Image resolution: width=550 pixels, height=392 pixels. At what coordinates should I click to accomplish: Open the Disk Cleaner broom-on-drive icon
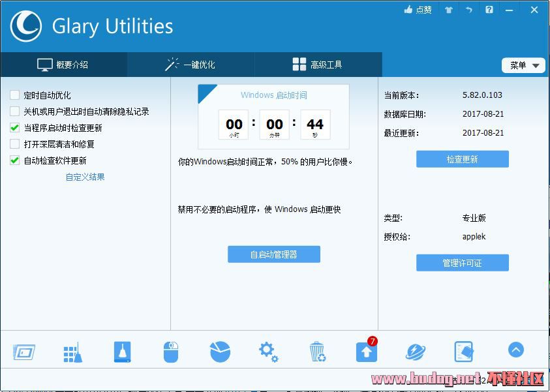pyautogui.click(x=122, y=352)
